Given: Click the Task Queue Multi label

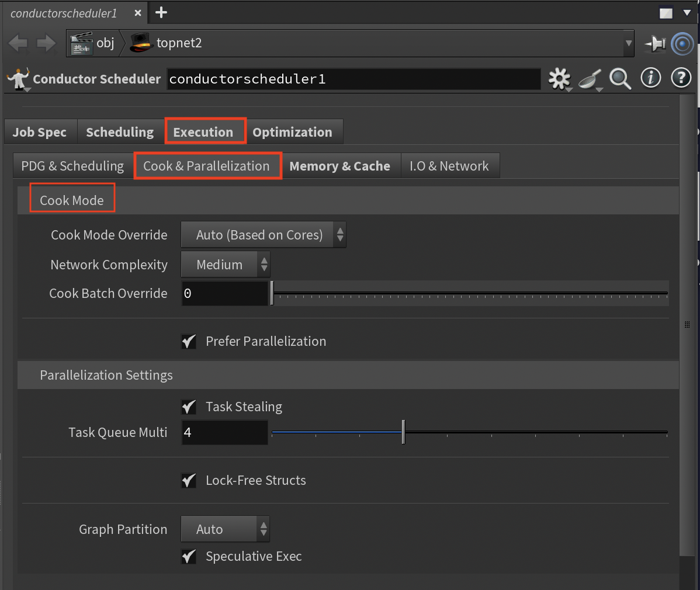Looking at the screenshot, I should click(118, 432).
